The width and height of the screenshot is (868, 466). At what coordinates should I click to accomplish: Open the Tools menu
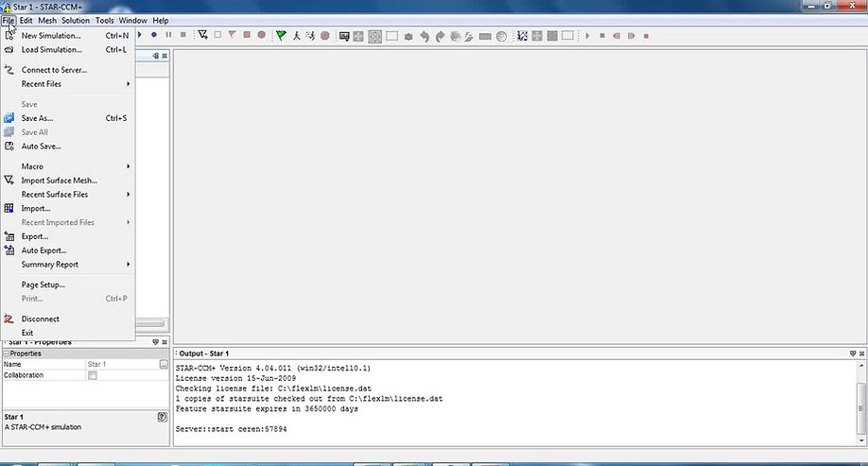[104, 21]
